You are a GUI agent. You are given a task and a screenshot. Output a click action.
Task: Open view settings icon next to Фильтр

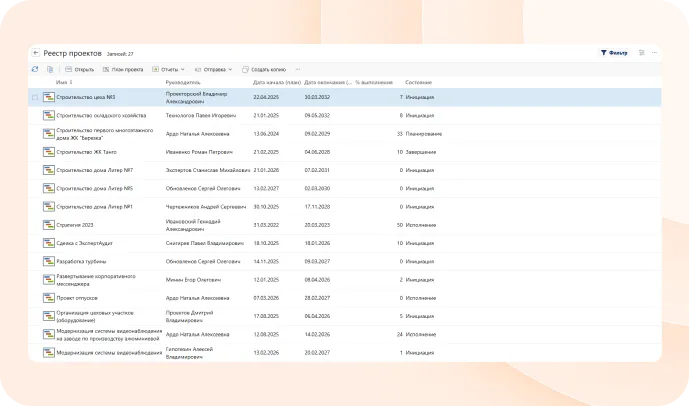(x=642, y=52)
